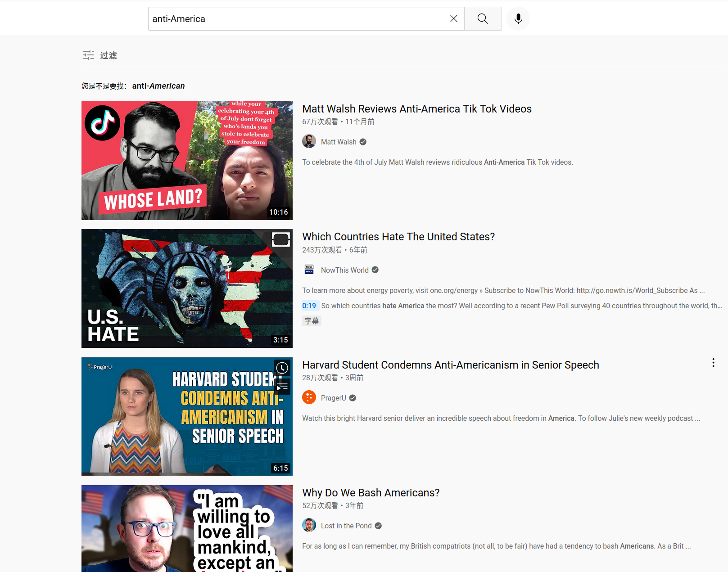Go to the Lost in the Pond channel name
The height and width of the screenshot is (572, 728).
click(x=346, y=526)
